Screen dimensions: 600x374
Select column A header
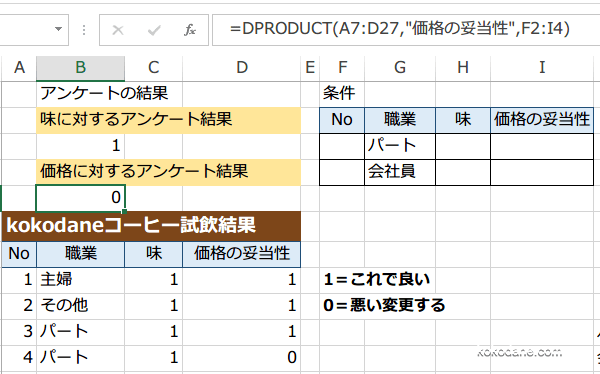[19, 68]
